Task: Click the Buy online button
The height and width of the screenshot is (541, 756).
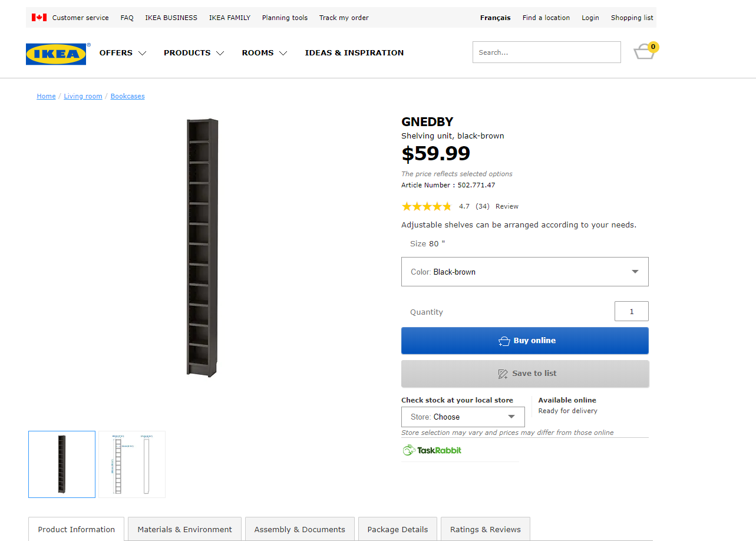Action: pos(524,341)
